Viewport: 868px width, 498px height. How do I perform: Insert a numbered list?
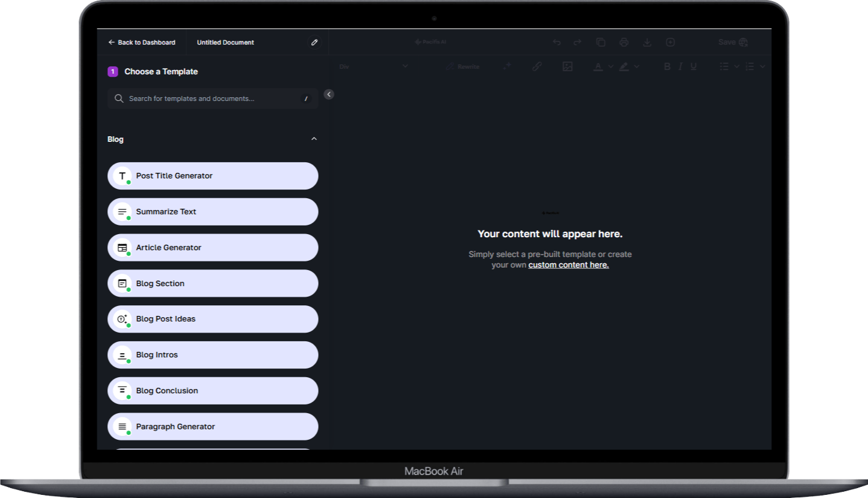tap(750, 66)
